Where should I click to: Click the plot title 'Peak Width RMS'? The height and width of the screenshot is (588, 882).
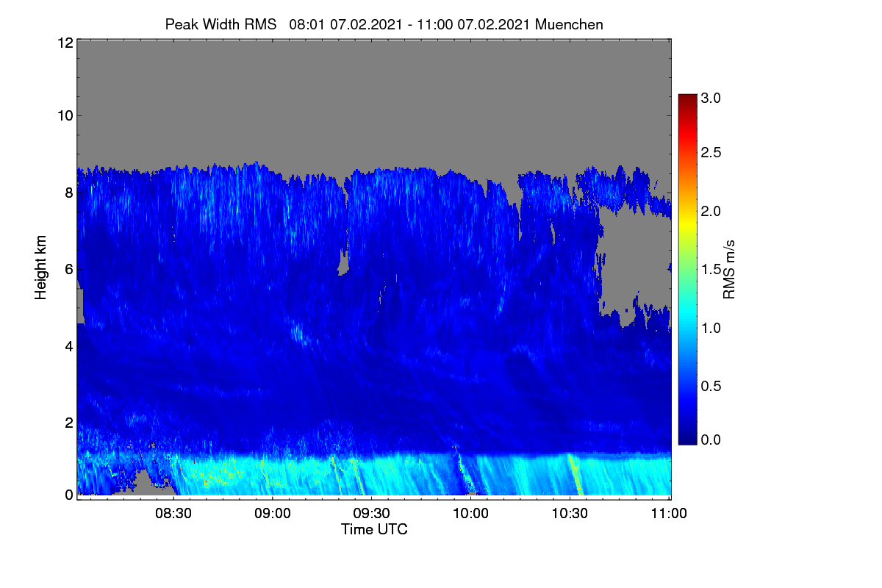click(x=221, y=24)
